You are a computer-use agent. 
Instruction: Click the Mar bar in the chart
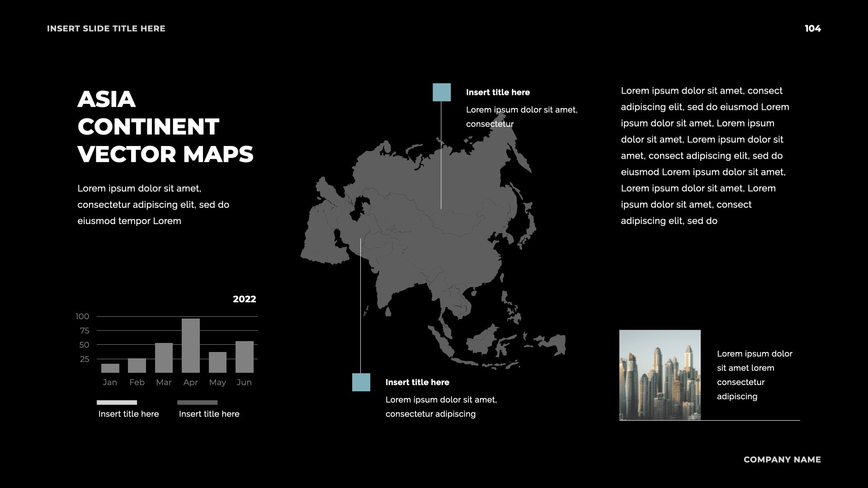click(164, 358)
